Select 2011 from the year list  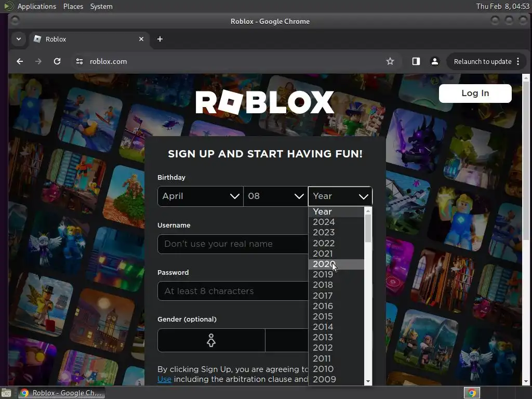pyautogui.click(x=336, y=358)
